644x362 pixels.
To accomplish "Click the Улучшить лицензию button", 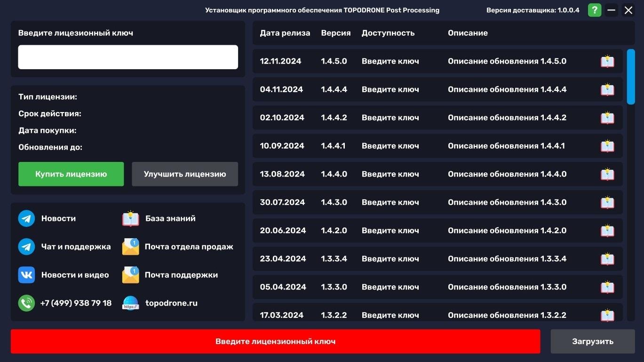I will click(185, 174).
